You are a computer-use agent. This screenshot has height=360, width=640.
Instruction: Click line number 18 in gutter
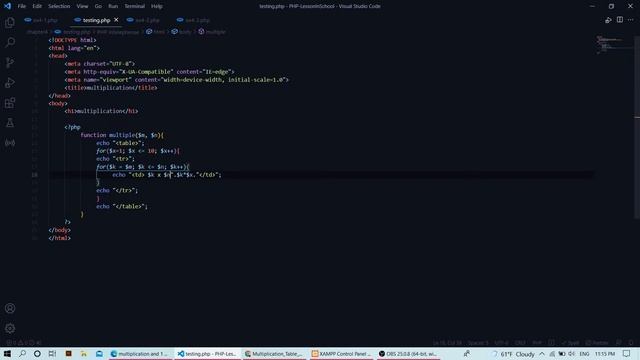(x=35, y=175)
